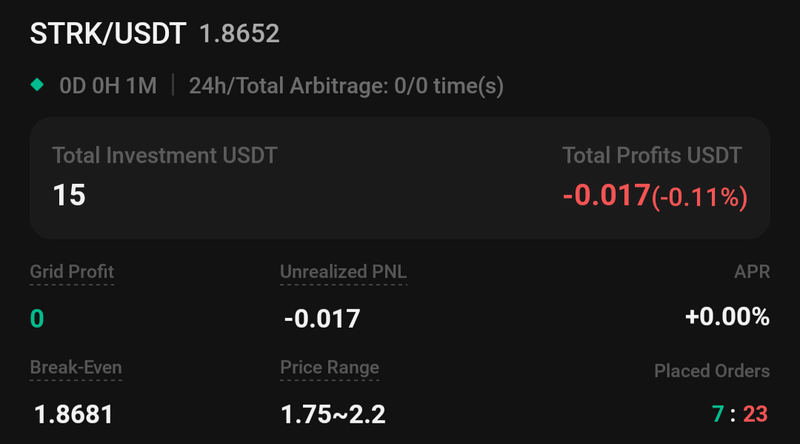Tap the Unrealized PNL value -0.017
The width and height of the screenshot is (800, 444).
pos(322,319)
